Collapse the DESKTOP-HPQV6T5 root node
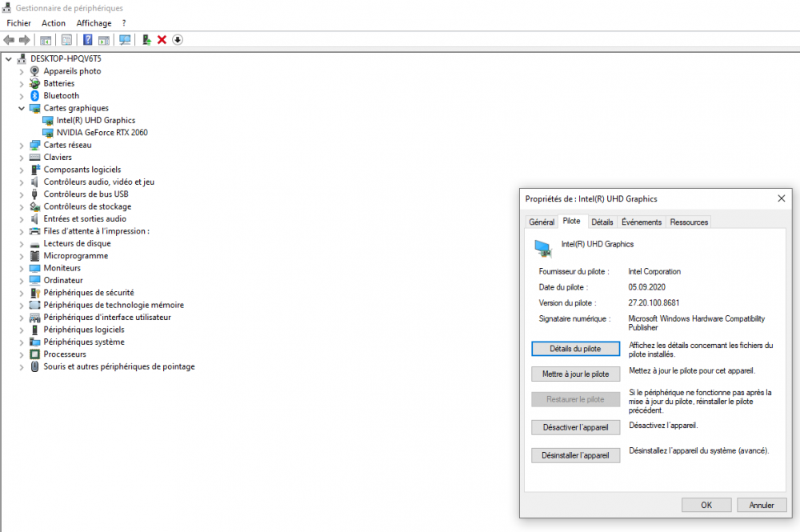The width and height of the screenshot is (800, 532). point(9,58)
